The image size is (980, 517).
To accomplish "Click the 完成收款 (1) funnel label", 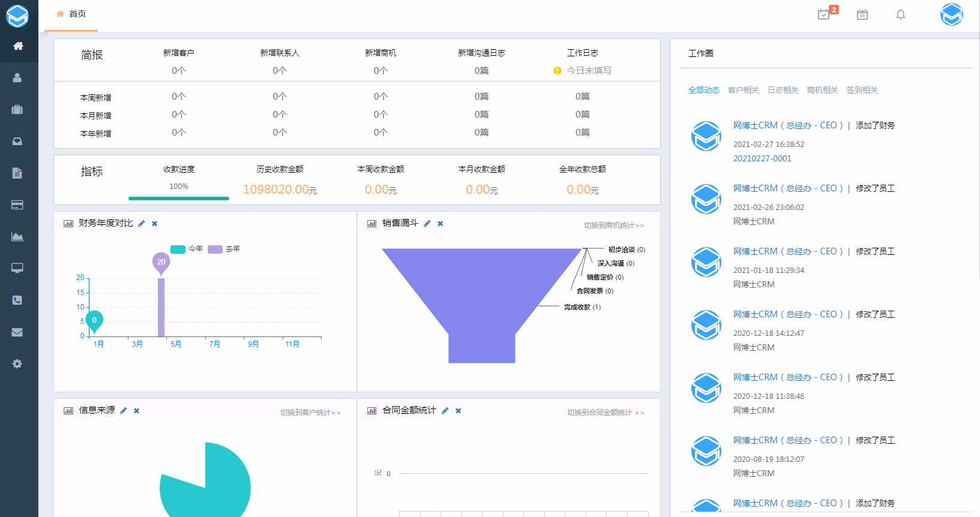I will 582,307.
